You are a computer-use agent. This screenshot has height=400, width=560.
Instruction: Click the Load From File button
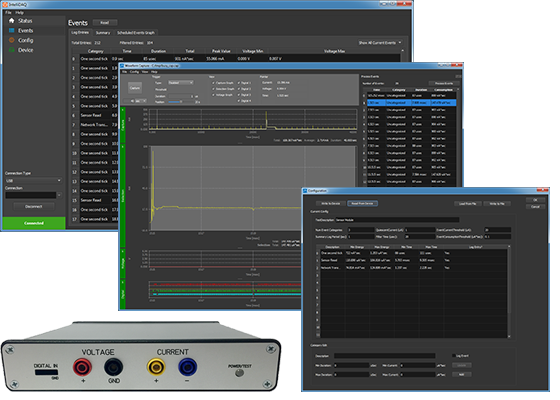(x=468, y=204)
